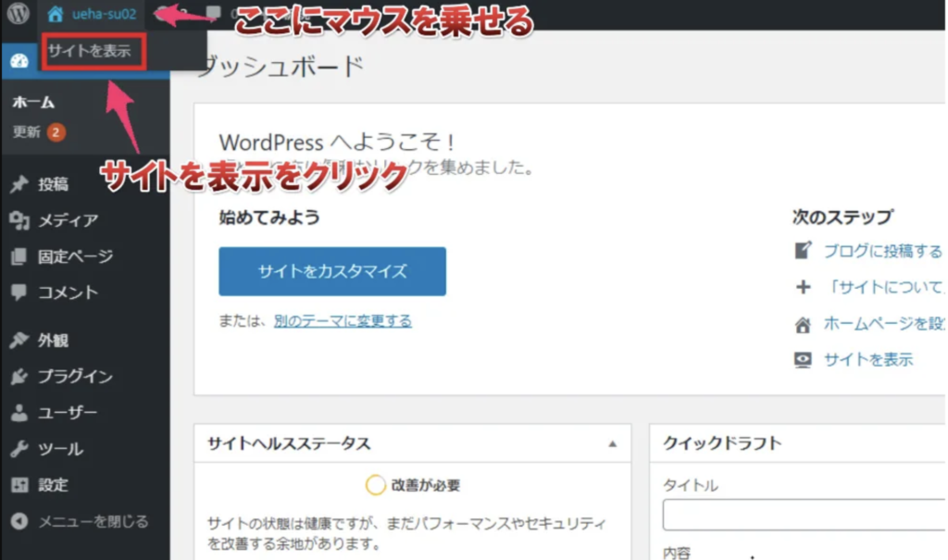Open the 固定ページ menu
The image size is (948, 560).
[x=76, y=256]
